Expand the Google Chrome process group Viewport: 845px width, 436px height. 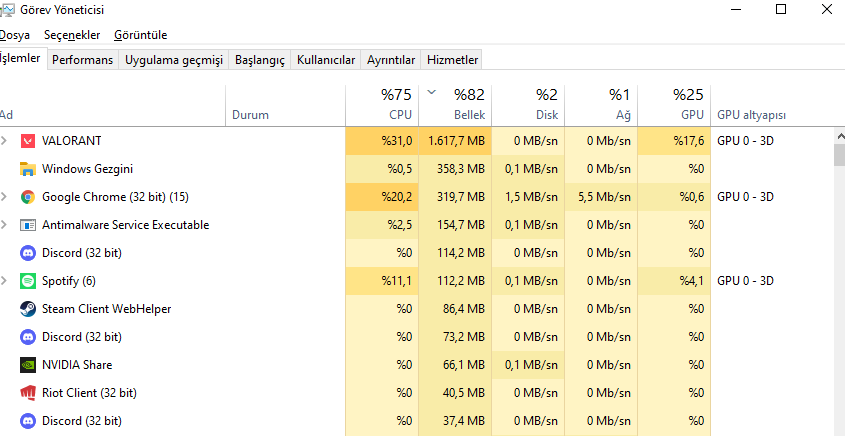click(x=5, y=197)
